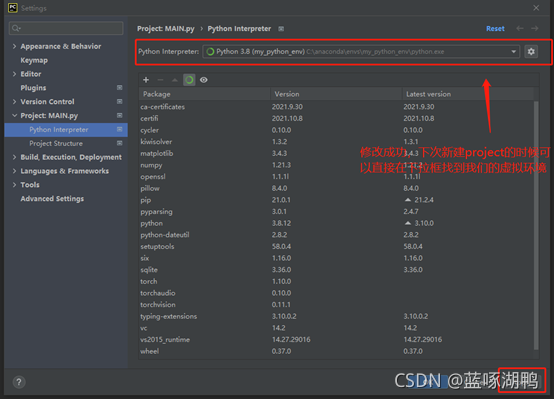
Task: Toggle show early releases eye icon
Action: (204, 80)
